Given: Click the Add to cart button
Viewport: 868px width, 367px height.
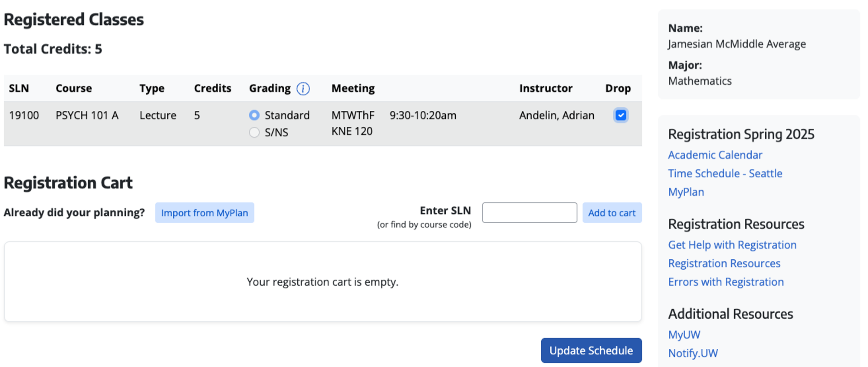Looking at the screenshot, I should click(612, 213).
